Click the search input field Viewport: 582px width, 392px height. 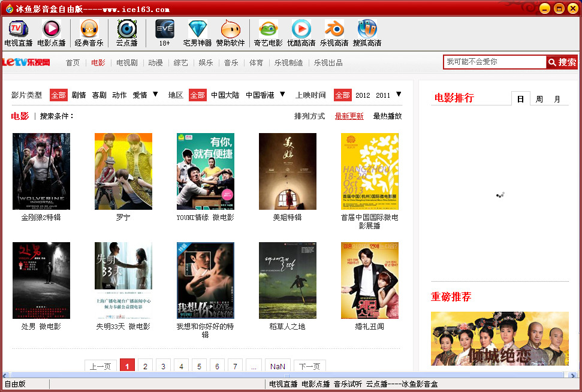point(494,62)
